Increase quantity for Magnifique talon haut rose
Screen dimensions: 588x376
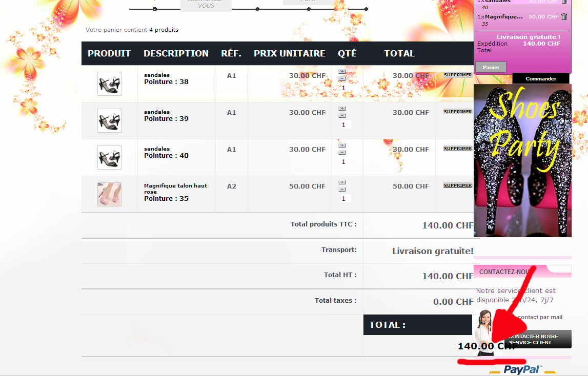342,182
